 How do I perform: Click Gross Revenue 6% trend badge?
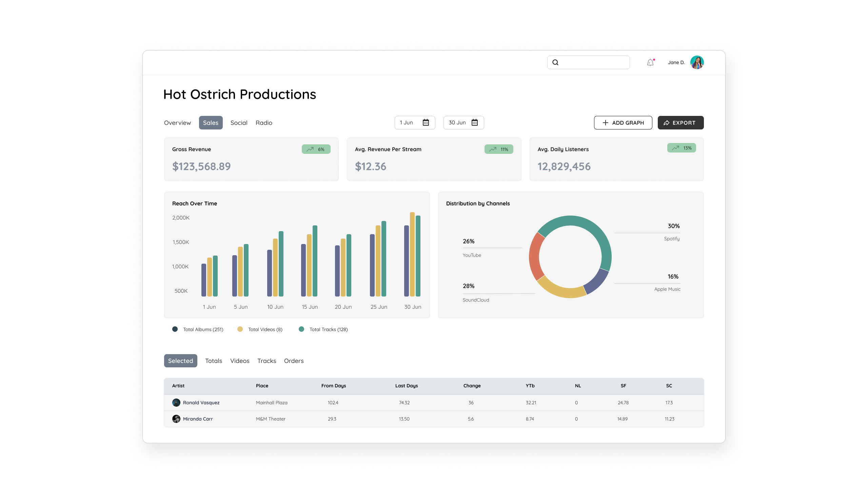[x=316, y=149]
